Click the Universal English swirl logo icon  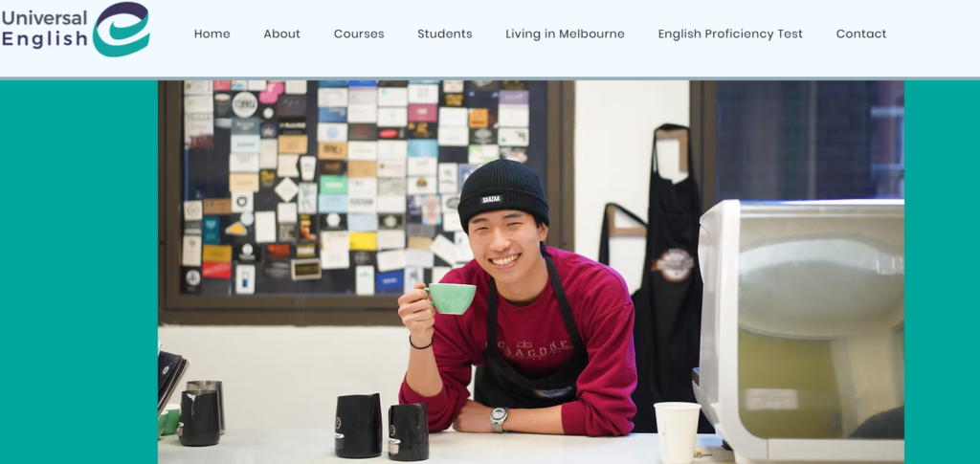coord(122,30)
